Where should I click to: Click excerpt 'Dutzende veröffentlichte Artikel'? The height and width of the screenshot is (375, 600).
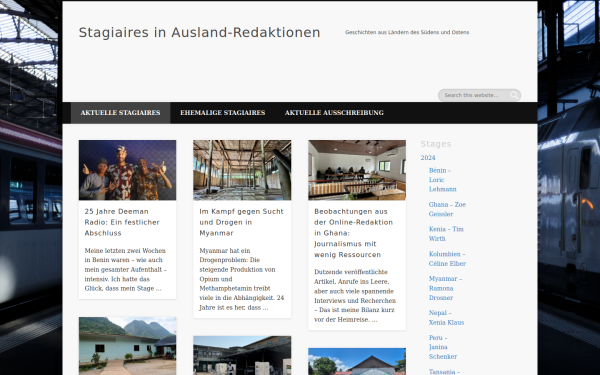pos(355,296)
